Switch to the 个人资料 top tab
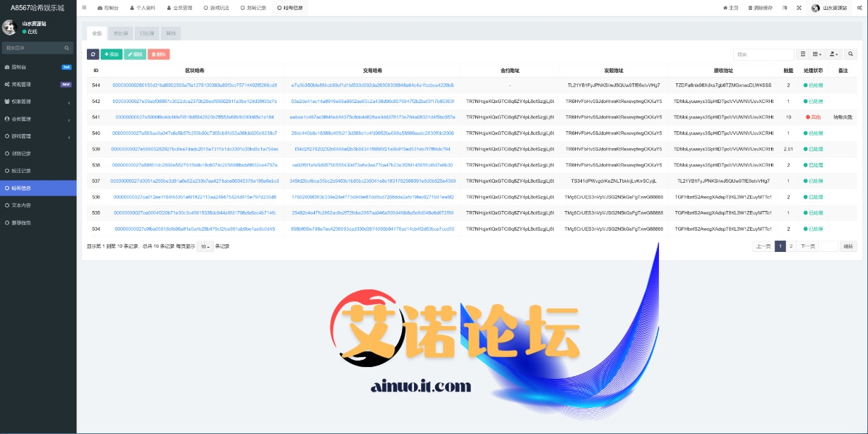 (x=143, y=8)
